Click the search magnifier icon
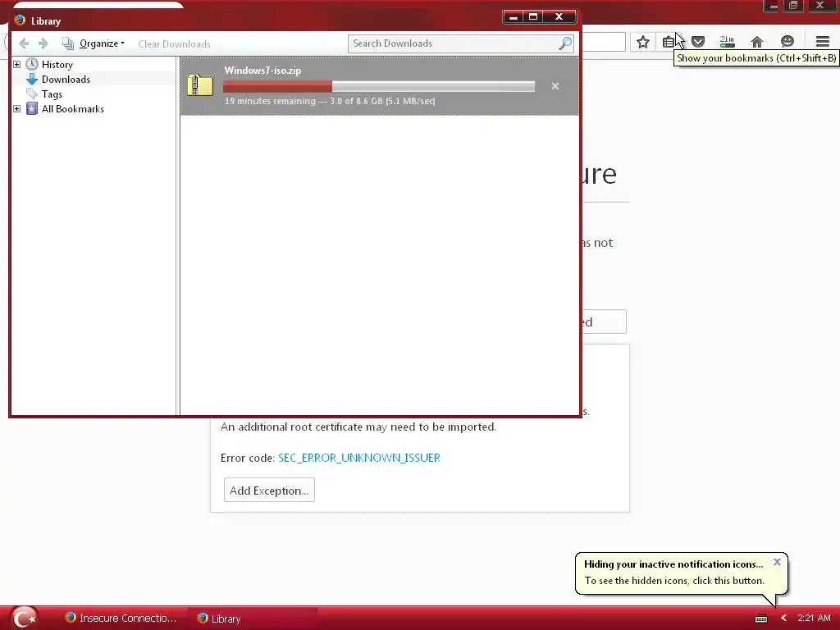Screen dimensions: 840x630 point(565,43)
